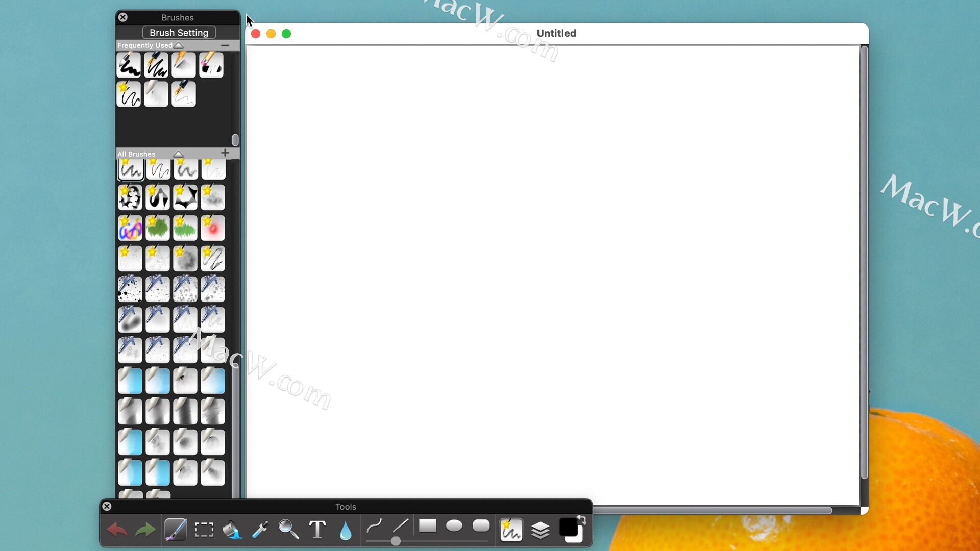Image resolution: width=980 pixels, height=551 pixels.
Task: Select the light green grass brush
Action: click(185, 228)
